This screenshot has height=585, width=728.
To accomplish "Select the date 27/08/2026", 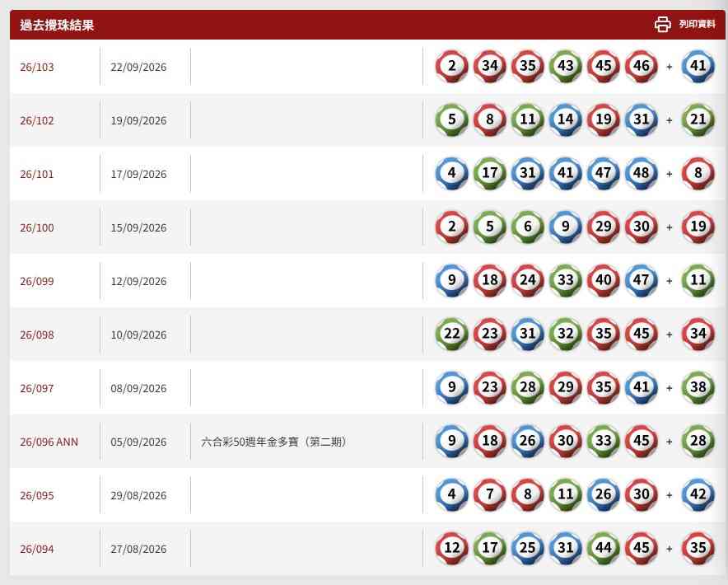I will pos(138,549).
